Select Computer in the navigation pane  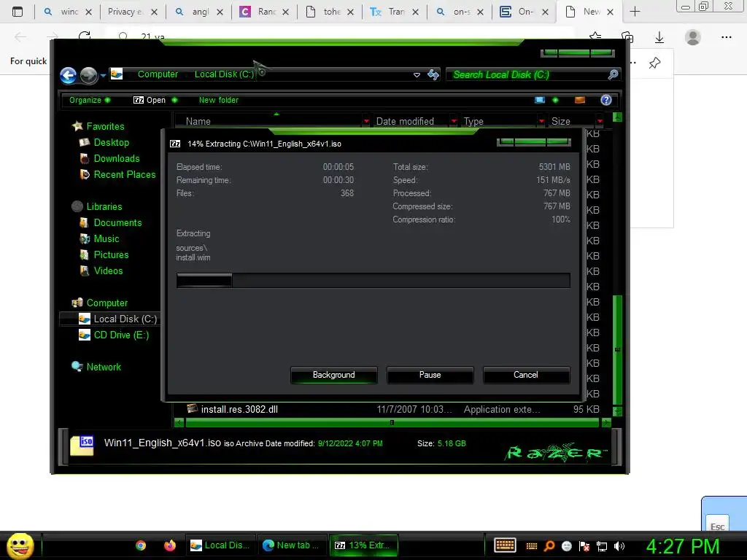100,303
